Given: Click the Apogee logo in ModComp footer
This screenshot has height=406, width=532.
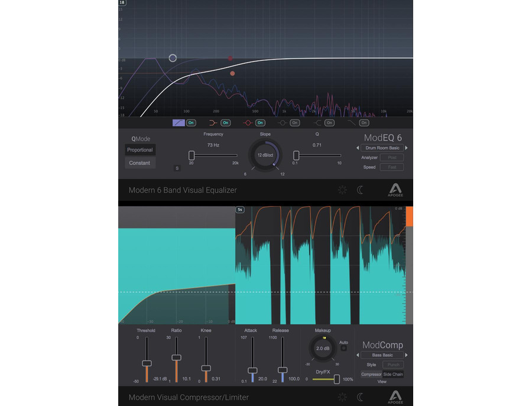Looking at the screenshot, I should pos(394,396).
